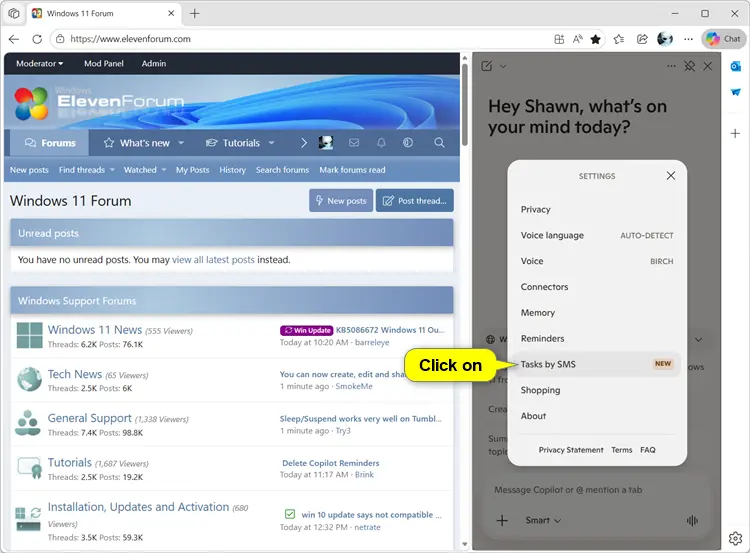Click the Share icon in Edge toolbar
Screen dimensions: 750x553
pos(642,39)
